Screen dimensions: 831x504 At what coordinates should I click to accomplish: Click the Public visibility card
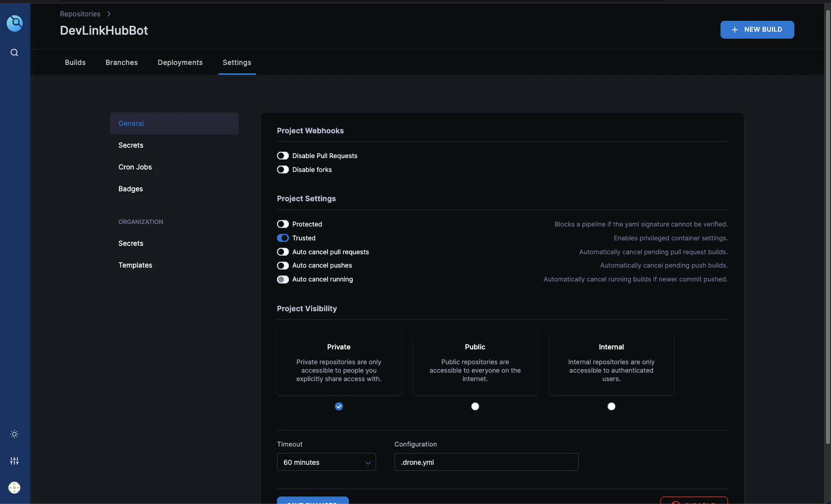click(475, 363)
